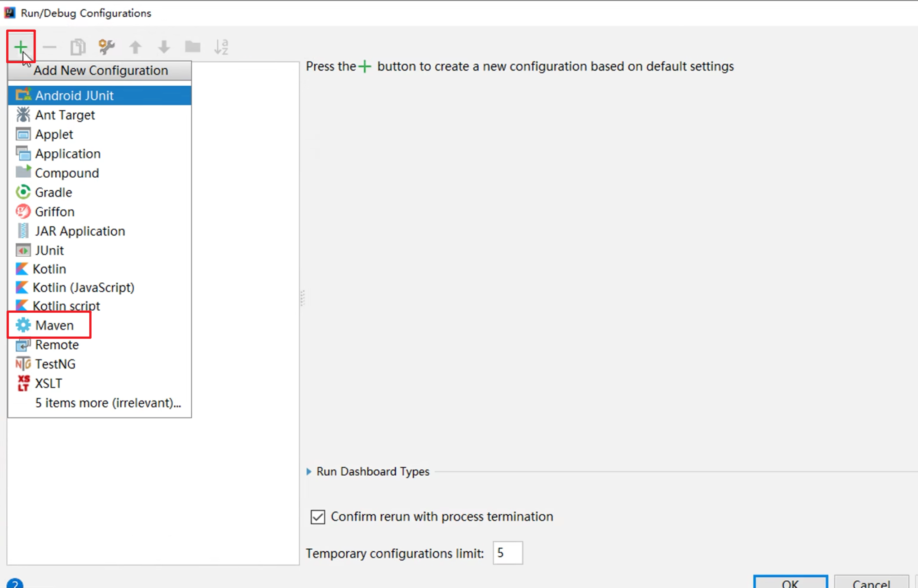This screenshot has height=588, width=918.
Task: Pick the JAR Application entry
Action: (x=79, y=231)
